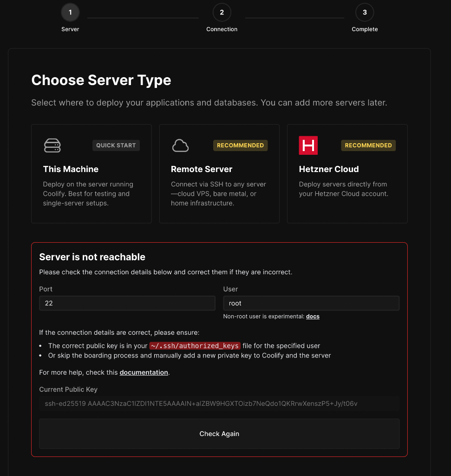
Task: Select the Connection step label
Action: pyautogui.click(x=222, y=29)
